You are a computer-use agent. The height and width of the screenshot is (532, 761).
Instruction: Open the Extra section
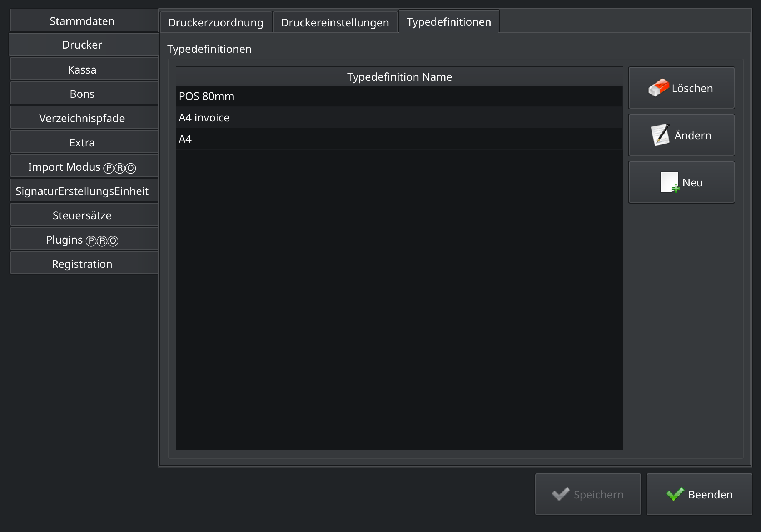click(x=84, y=142)
